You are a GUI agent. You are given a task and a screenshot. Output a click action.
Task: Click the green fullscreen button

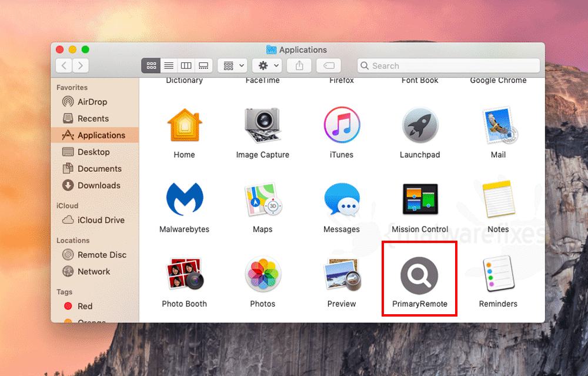click(85, 49)
